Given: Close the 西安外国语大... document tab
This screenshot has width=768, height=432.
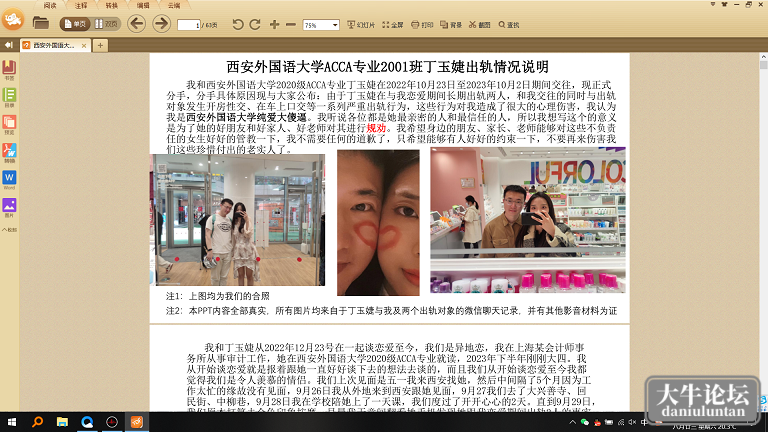Looking at the screenshot, I should click(84, 46).
